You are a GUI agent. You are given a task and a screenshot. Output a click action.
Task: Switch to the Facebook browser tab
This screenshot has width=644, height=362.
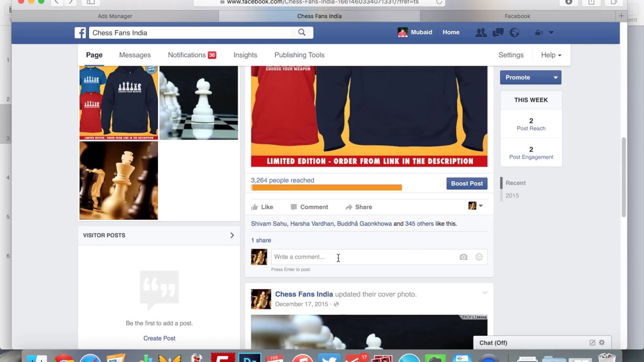(x=518, y=16)
